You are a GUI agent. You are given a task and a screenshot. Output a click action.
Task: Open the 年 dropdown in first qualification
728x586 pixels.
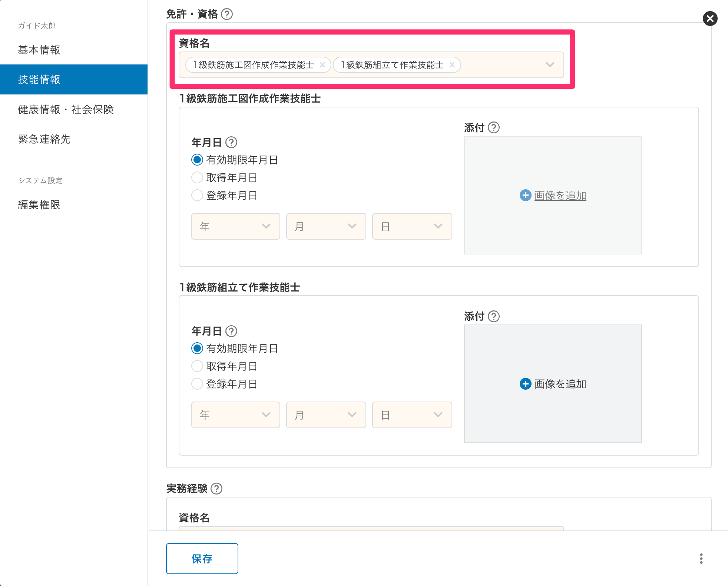click(x=235, y=226)
